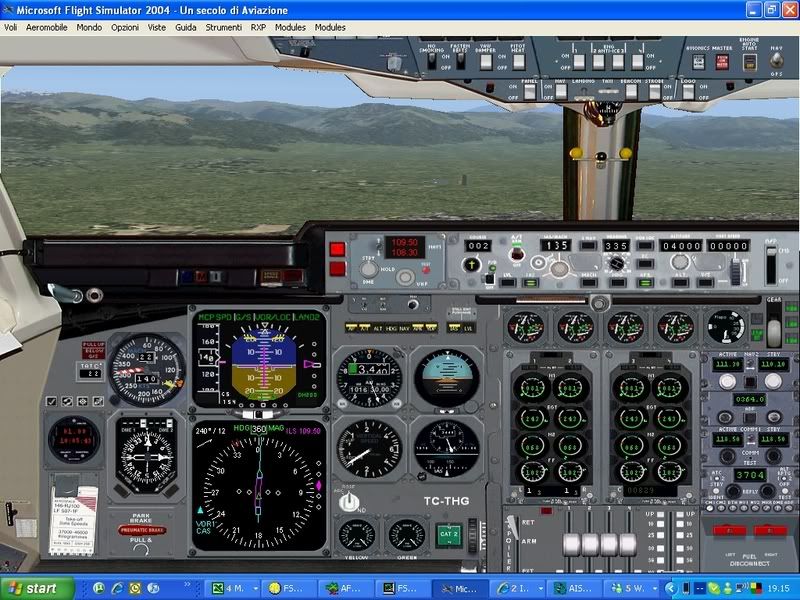Open the Guida menu
Screen dimensions: 800x600
186,28
